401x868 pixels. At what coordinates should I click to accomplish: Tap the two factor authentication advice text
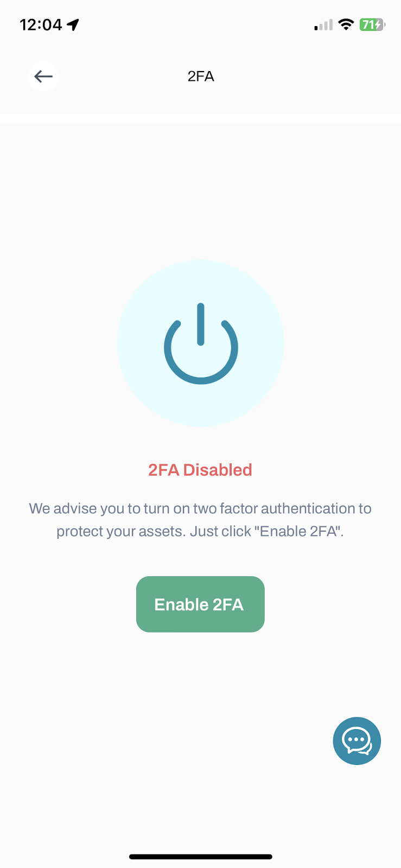click(200, 520)
